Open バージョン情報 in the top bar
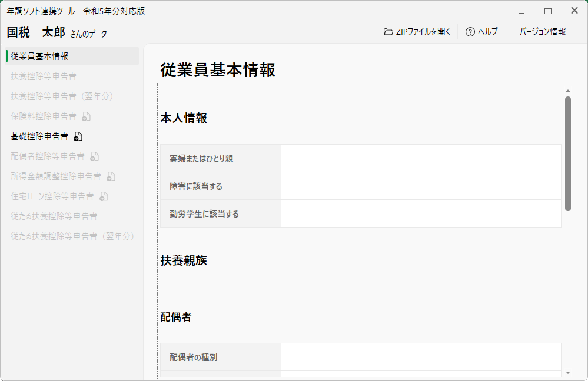Screen dimensions: 588x381 tap(542, 32)
